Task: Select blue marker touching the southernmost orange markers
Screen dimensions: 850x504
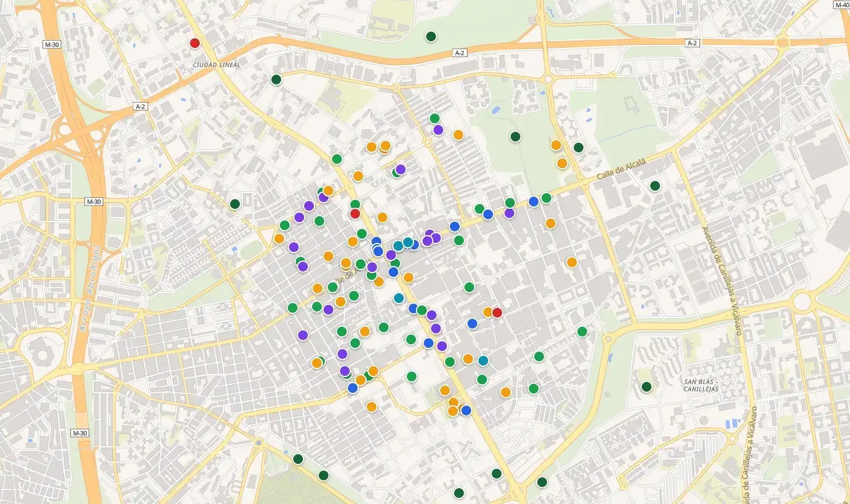Action: coord(466,410)
